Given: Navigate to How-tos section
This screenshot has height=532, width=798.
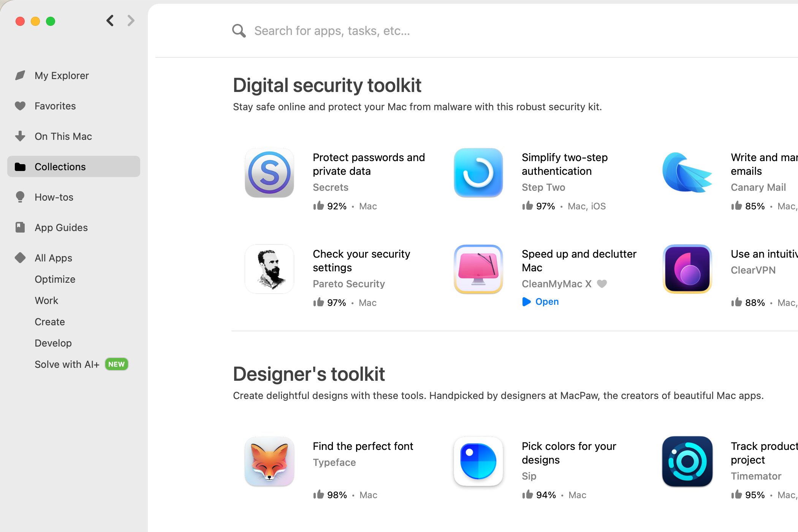Looking at the screenshot, I should pos(54,197).
